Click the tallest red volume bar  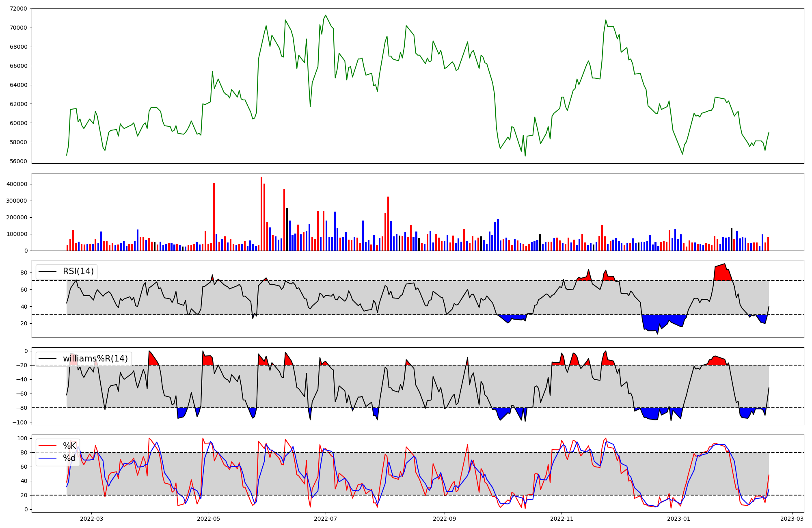[x=261, y=214]
